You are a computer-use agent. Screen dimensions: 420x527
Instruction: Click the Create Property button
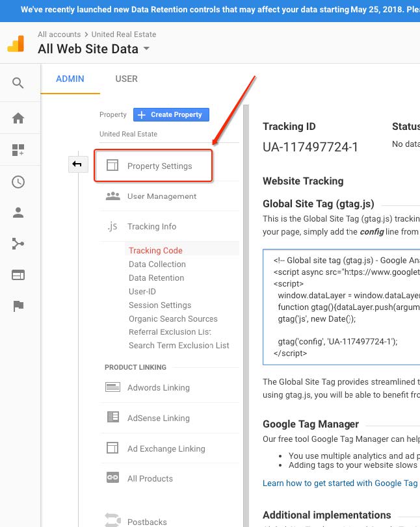pyautogui.click(x=171, y=114)
